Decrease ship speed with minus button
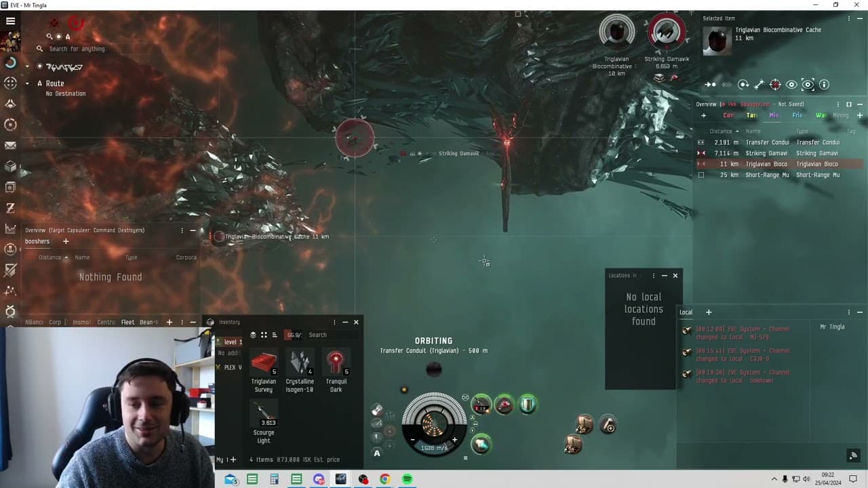 point(412,440)
